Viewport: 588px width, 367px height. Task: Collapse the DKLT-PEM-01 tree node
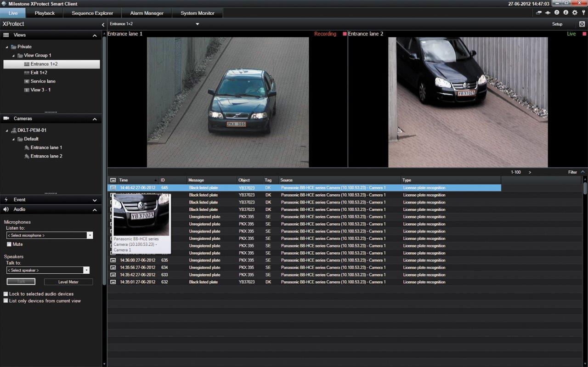tap(7, 130)
